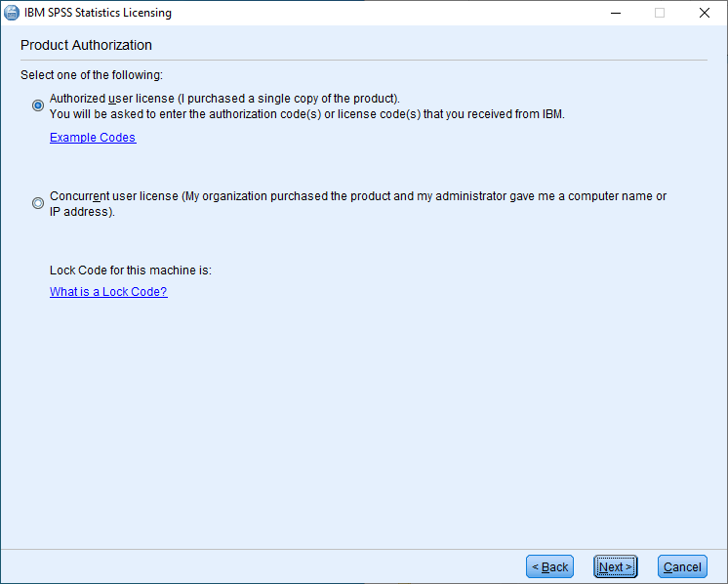The width and height of the screenshot is (728, 584).
Task: Choose the Concurrent user license radio button
Action: click(38, 203)
